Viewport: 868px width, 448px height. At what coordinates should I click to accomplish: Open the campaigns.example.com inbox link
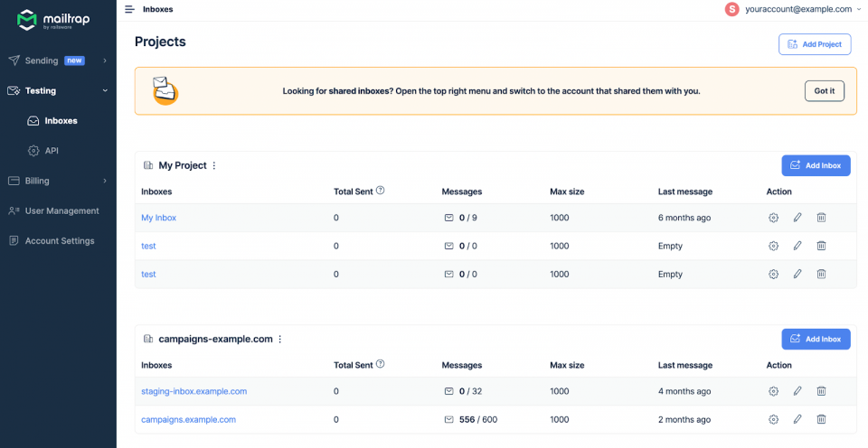(188, 419)
